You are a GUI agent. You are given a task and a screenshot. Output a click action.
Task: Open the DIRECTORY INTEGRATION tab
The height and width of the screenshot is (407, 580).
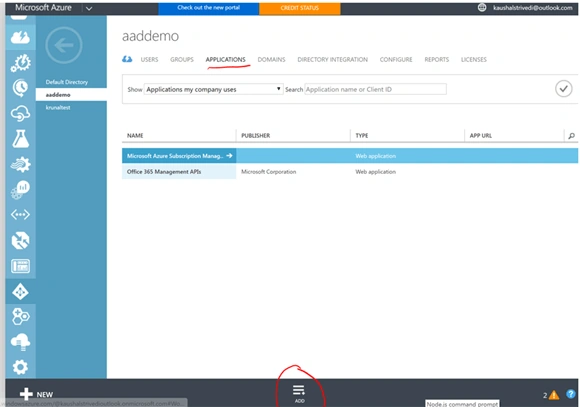click(x=333, y=60)
